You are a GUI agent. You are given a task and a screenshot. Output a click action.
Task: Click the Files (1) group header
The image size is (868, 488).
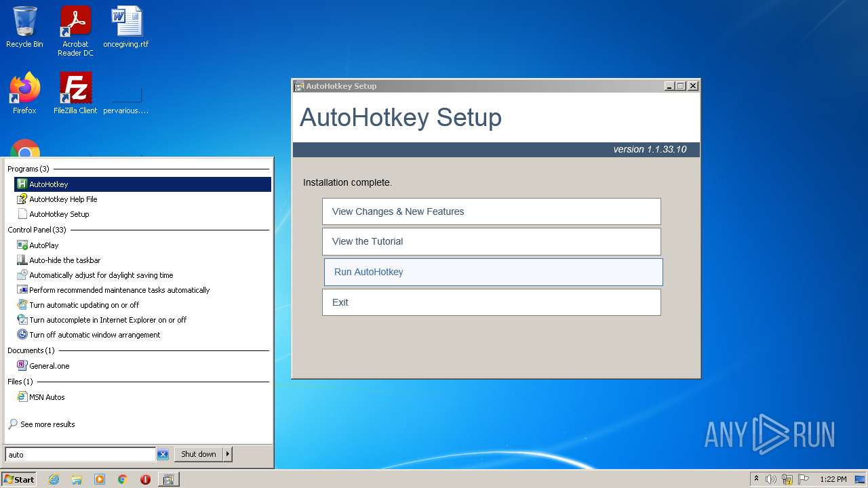click(20, 382)
